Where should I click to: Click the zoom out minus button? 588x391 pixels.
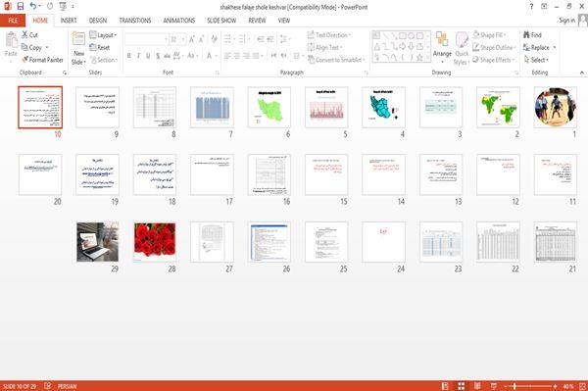pyautogui.click(x=506, y=386)
